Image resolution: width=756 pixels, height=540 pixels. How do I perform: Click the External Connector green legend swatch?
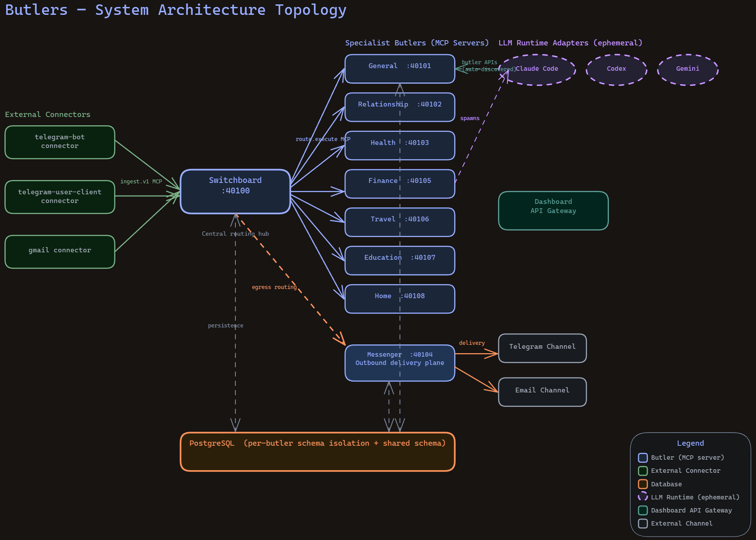coord(642,471)
